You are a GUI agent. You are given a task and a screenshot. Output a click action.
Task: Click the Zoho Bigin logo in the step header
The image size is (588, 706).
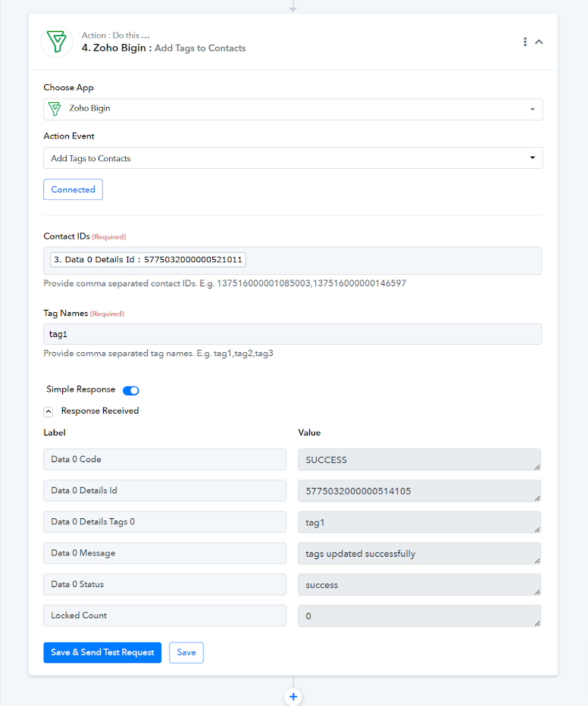tap(57, 42)
